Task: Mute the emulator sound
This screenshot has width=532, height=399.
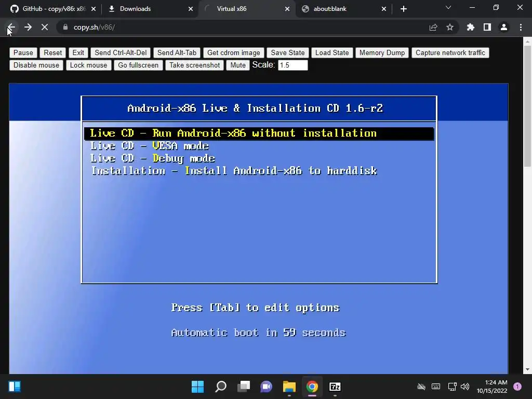Action: point(238,65)
